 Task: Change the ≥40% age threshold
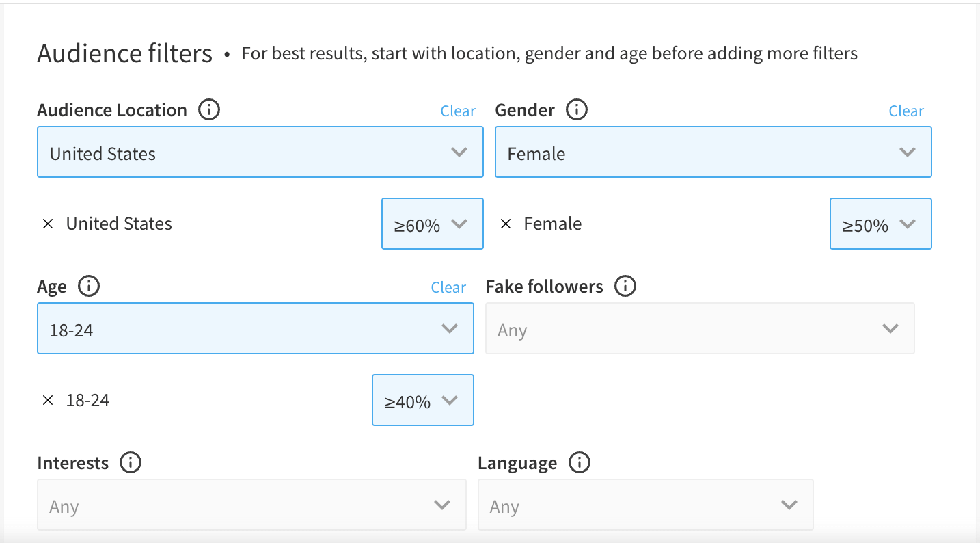422,400
